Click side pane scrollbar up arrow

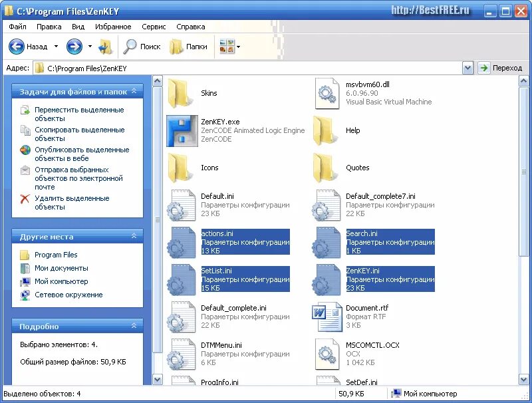pyautogui.click(x=158, y=81)
